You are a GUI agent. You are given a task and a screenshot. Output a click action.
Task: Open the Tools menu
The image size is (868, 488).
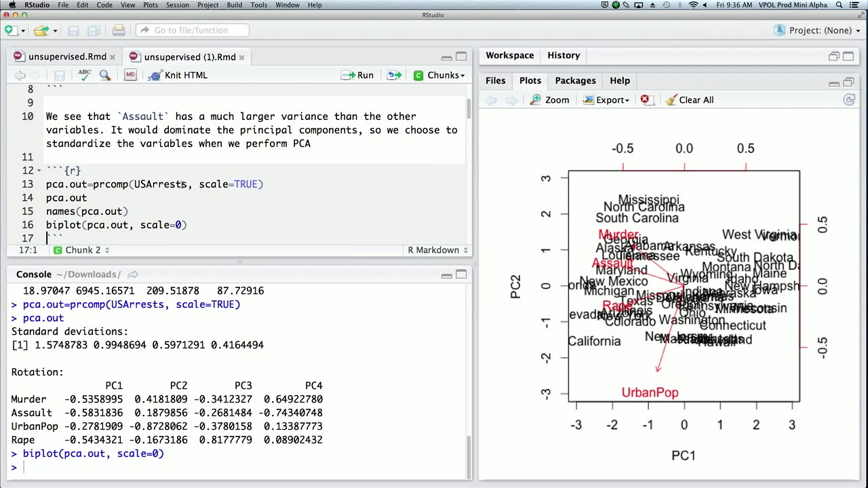coord(258,5)
